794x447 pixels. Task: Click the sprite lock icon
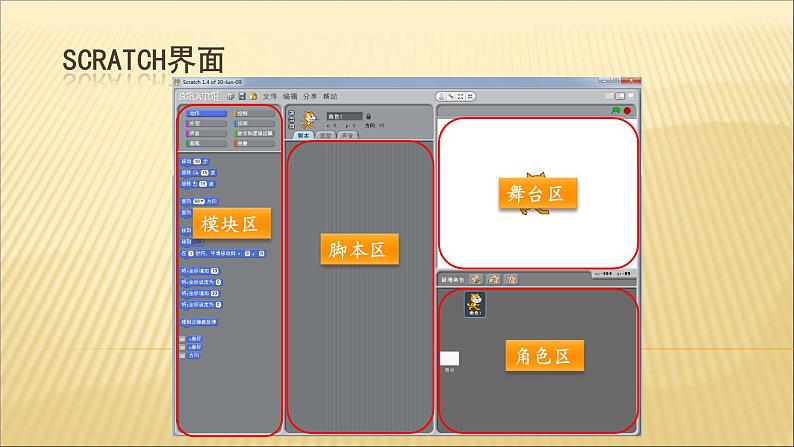point(369,116)
